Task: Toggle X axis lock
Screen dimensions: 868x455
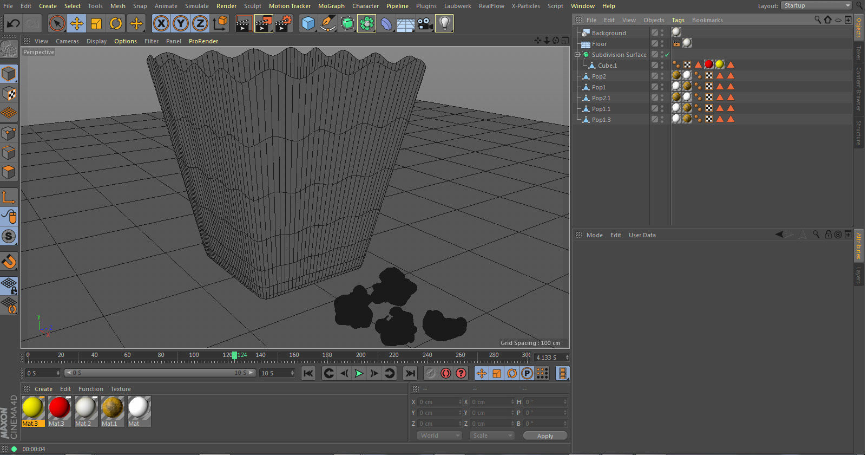Action: (x=161, y=23)
